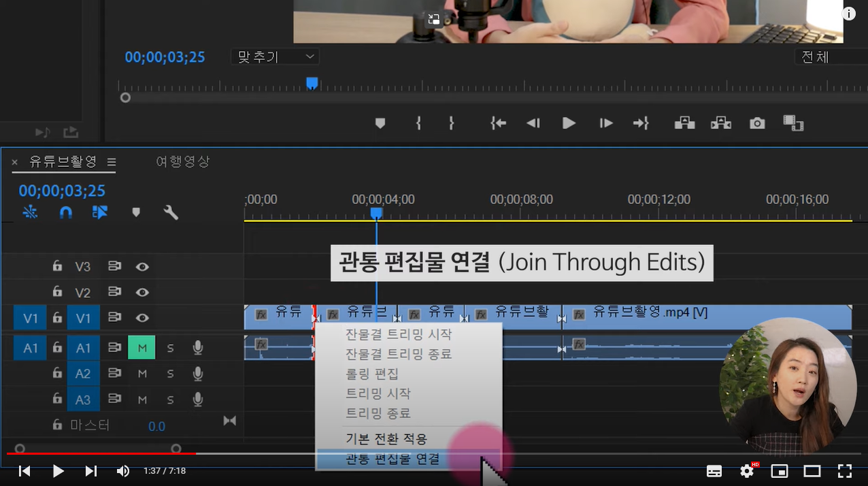Hide track V3 with its eye icon
Viewport: 868px width, 486px height.
tap(142, 267)
